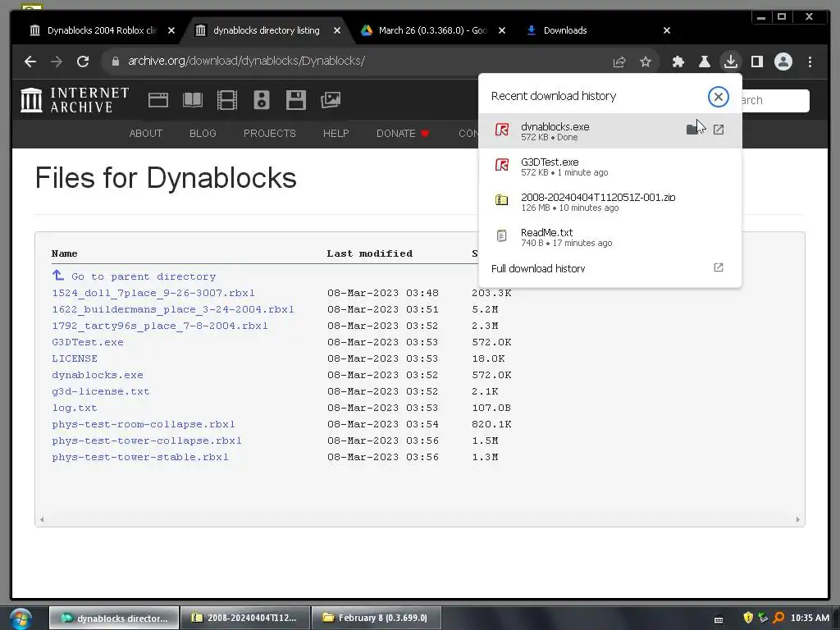Go back with the browser back arrow
The height and width of the screenshot is (630, 840).
point(30,62)
